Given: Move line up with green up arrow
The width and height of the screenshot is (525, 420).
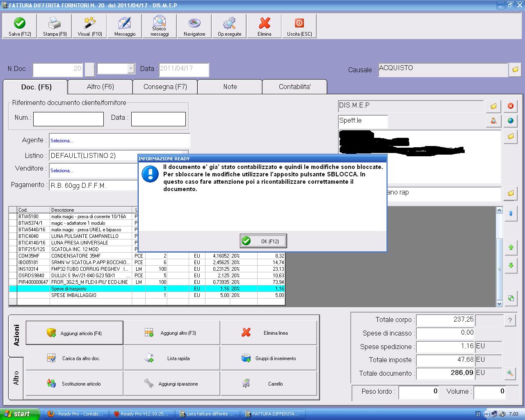Looking at the screenshot, I should click(511, 247).
